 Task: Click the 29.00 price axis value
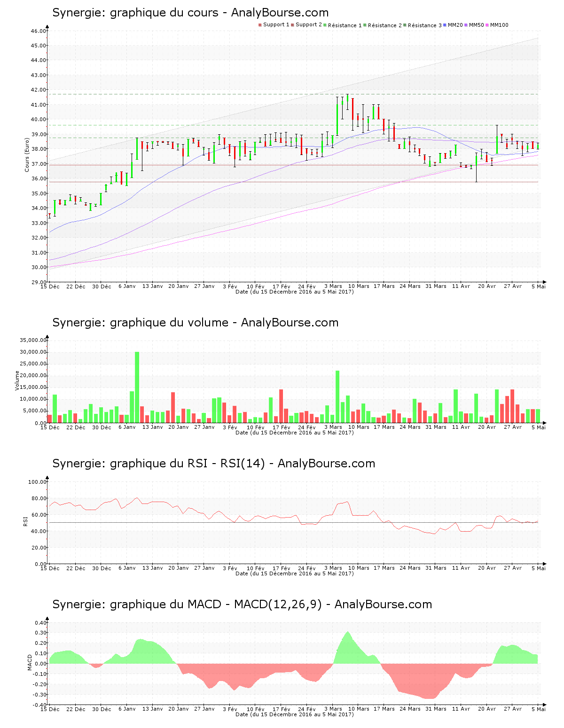click(38, 282)
